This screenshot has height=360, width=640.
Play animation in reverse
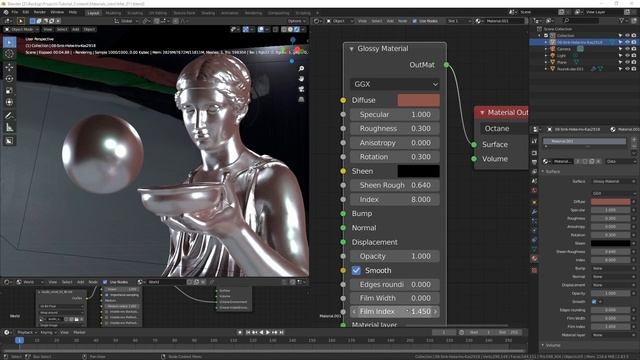tap(261, 332)
